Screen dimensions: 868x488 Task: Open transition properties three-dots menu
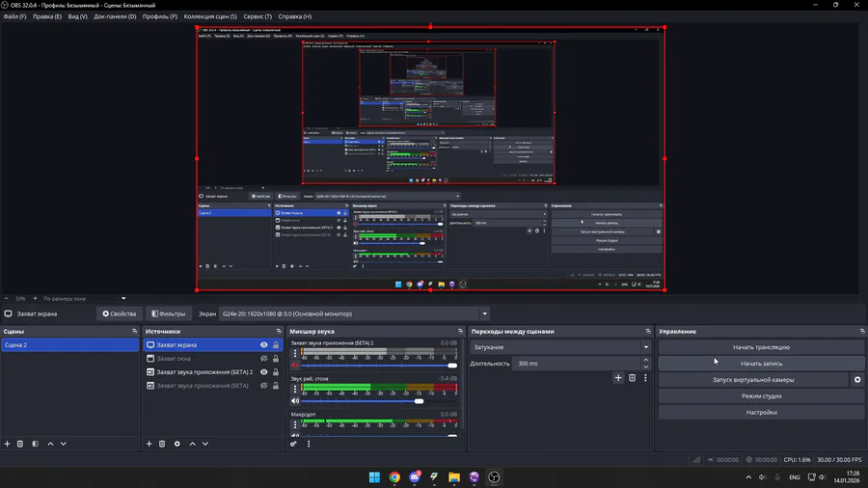[x=645, y=378]
